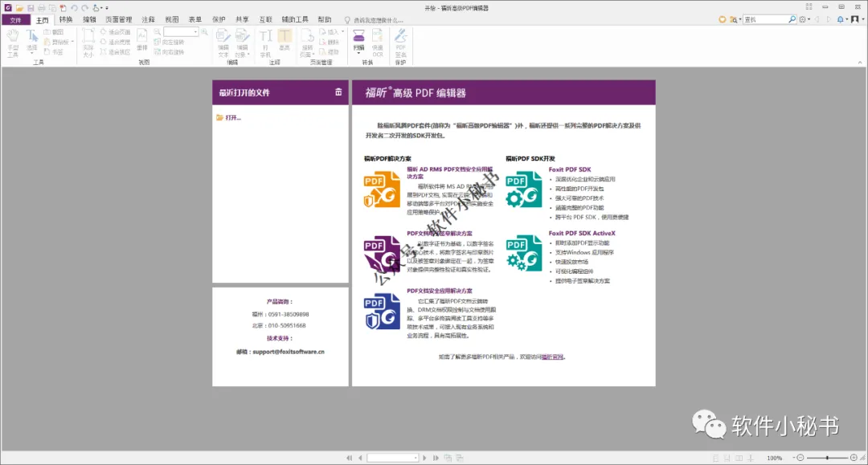Click the Edit Text (编辑文本) icon

pos(223,43)
